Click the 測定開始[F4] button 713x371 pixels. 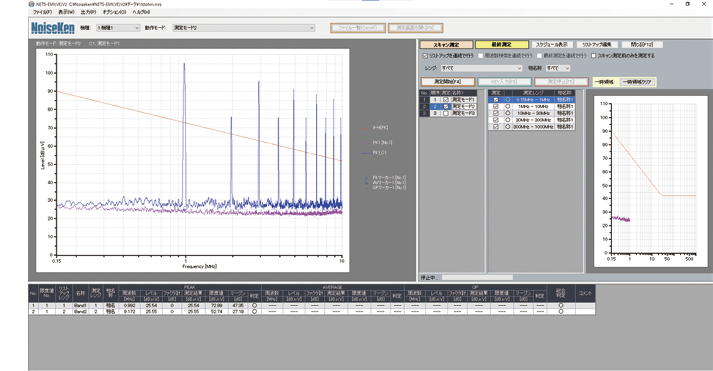tap(447, 82)
